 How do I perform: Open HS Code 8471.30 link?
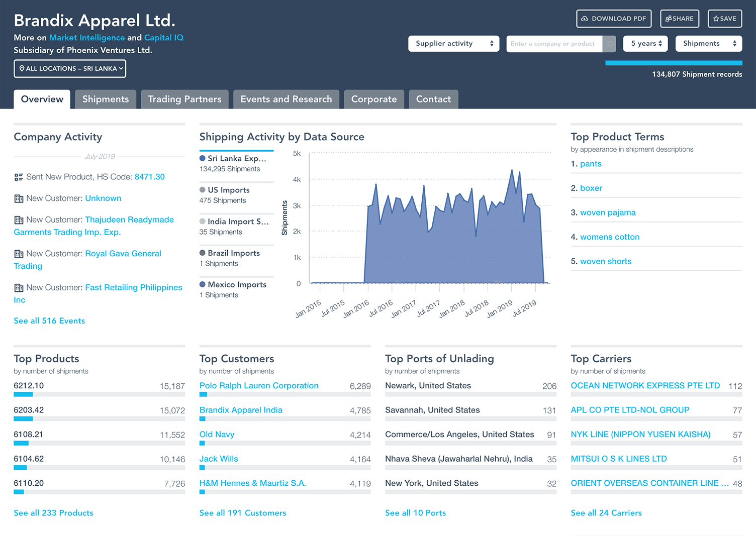[150, 177]
